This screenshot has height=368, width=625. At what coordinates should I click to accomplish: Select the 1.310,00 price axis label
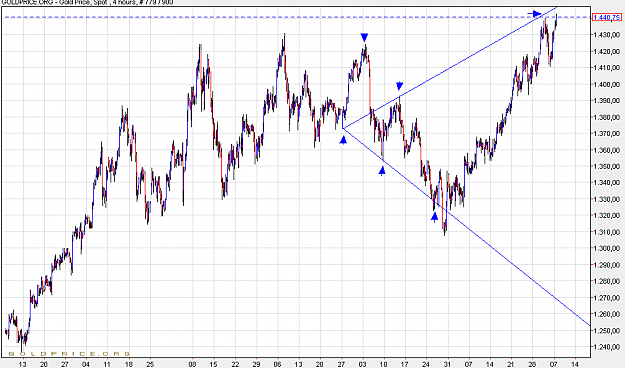607,232
